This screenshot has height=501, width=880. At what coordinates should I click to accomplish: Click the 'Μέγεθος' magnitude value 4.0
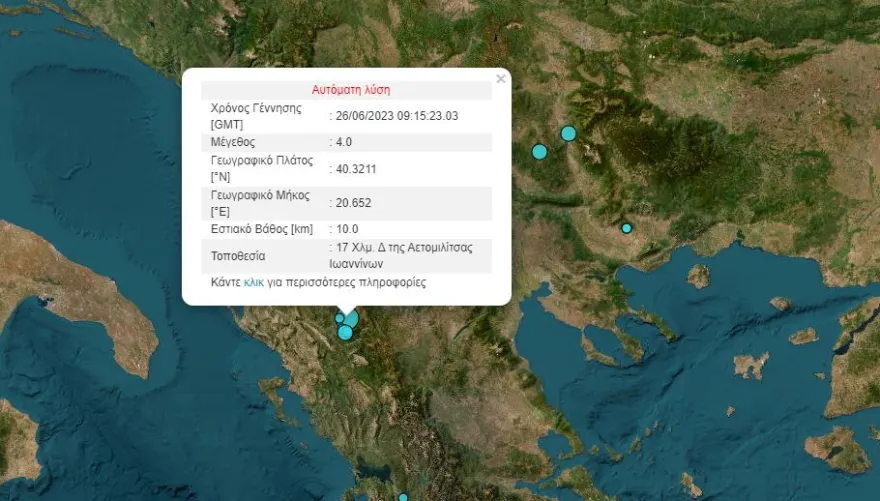(x=346, y=142)
